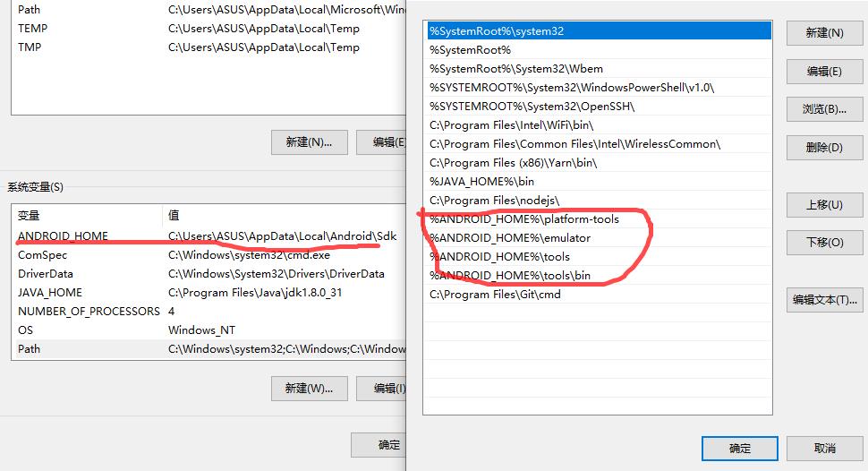The height and width of the screenshot is (471, 868).
Task: Select %ANDROID_HOME%\platform-tools entry
Action: (x=598, y=219)
